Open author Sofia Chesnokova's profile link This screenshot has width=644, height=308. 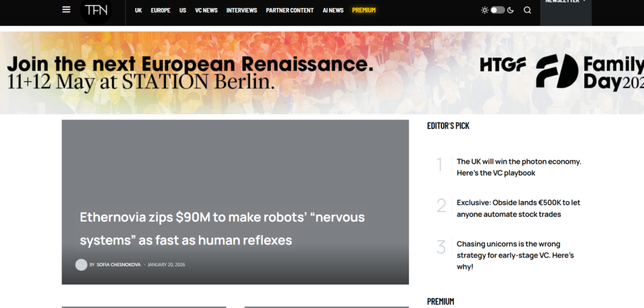pos(118,265)
